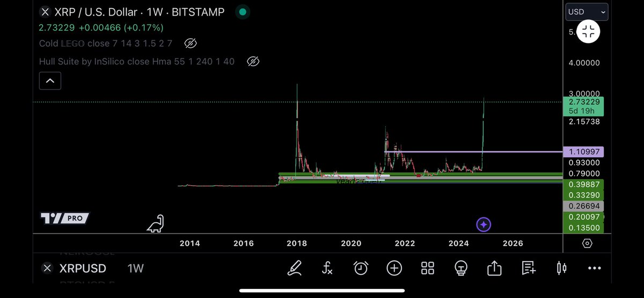Tap the dinosaur icon on the chart
644x298 pixels.
156,223
